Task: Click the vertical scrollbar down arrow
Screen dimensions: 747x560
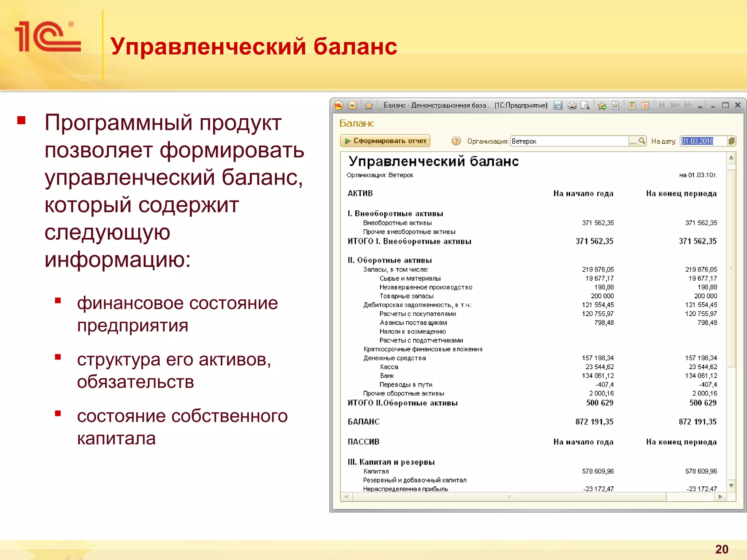Action: pyautogui.click(x=731, y=486)
